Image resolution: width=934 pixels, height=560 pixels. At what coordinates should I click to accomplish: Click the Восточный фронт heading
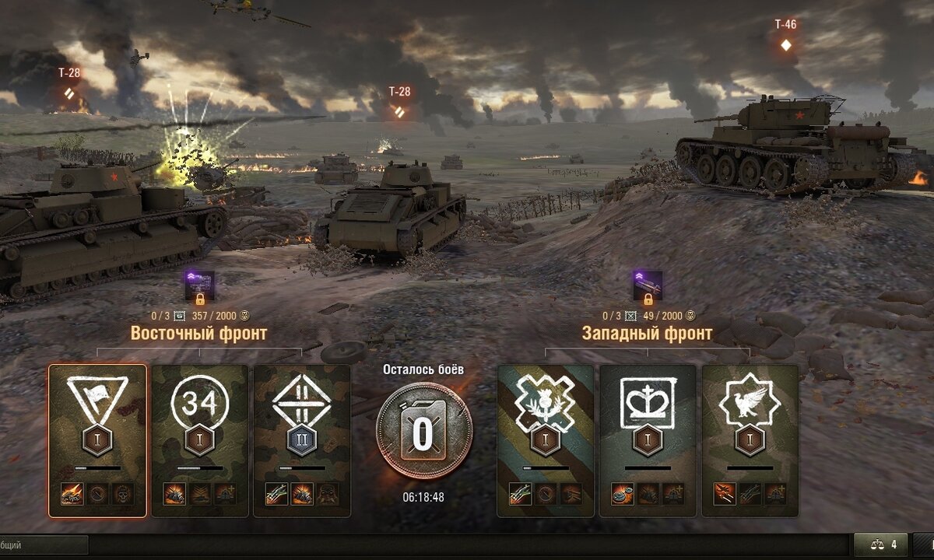(199, 334)
